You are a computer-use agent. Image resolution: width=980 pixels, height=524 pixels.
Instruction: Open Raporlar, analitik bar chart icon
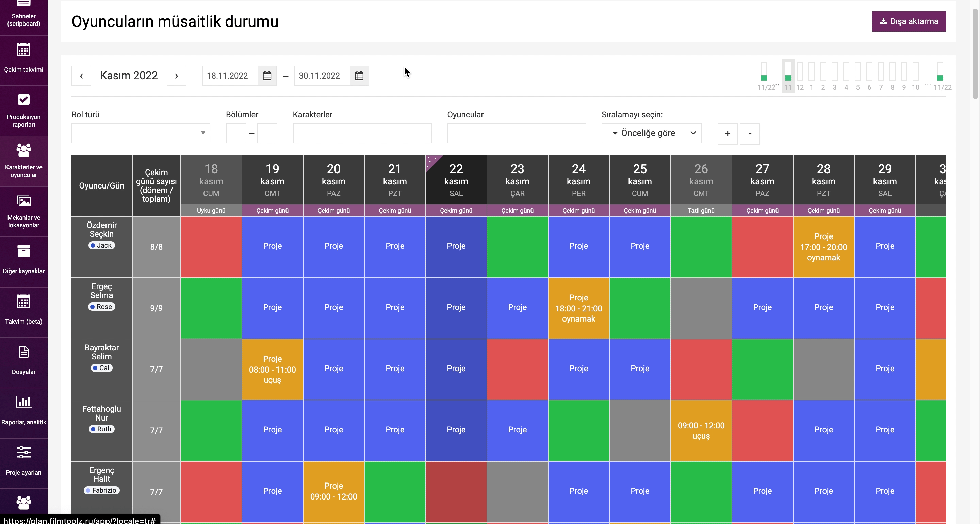tap(23, 402)
